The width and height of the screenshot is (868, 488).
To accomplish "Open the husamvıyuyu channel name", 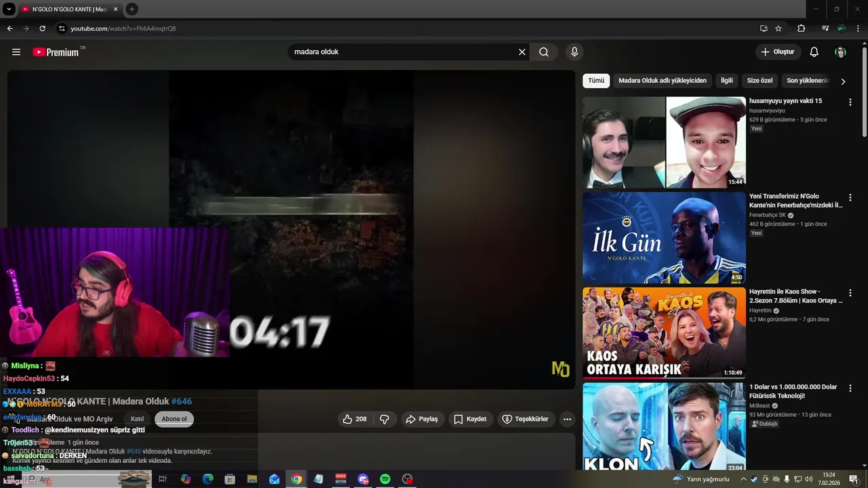I will click(x=767, y=110).
